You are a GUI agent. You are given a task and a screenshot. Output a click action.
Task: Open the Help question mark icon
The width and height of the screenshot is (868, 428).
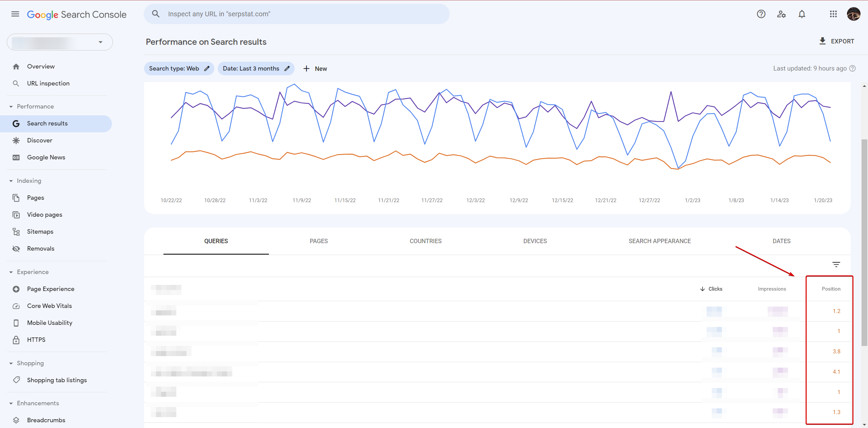(761, 14)
